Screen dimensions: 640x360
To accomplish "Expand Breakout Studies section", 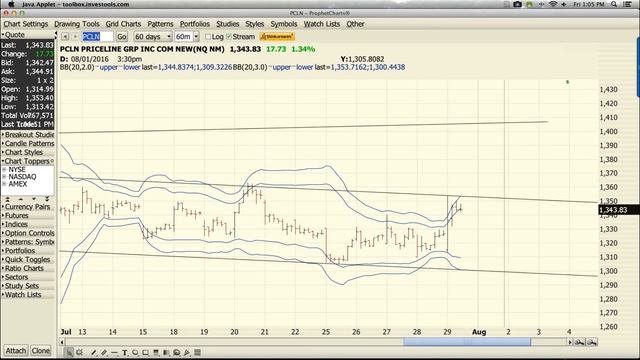I will coord(28,135).
